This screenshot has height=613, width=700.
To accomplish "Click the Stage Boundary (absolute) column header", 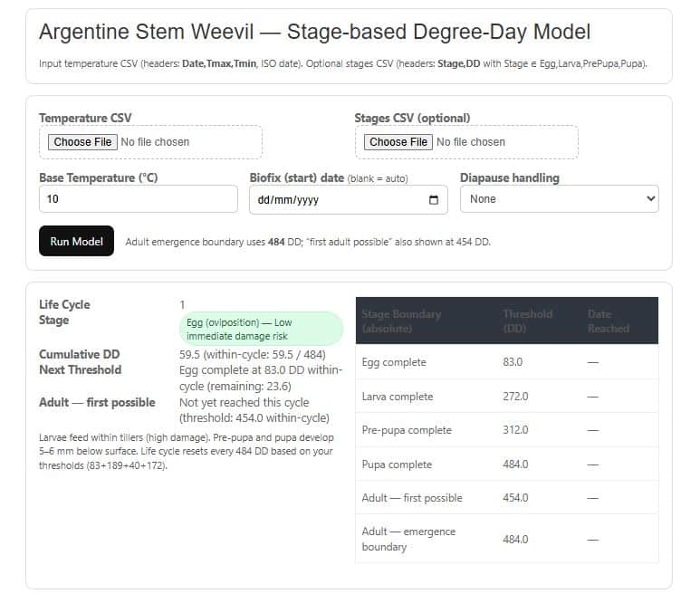I will point(401,321).
